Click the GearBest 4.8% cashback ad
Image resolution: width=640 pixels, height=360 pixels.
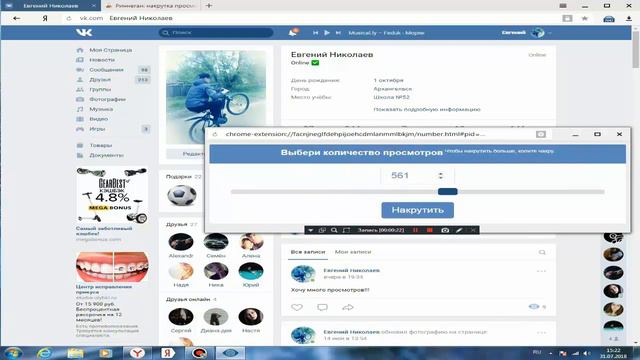[112, 195]
